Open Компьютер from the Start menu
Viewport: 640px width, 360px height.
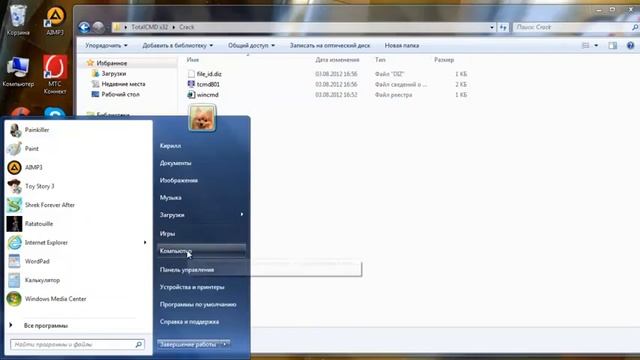click(x=201, y=251)
